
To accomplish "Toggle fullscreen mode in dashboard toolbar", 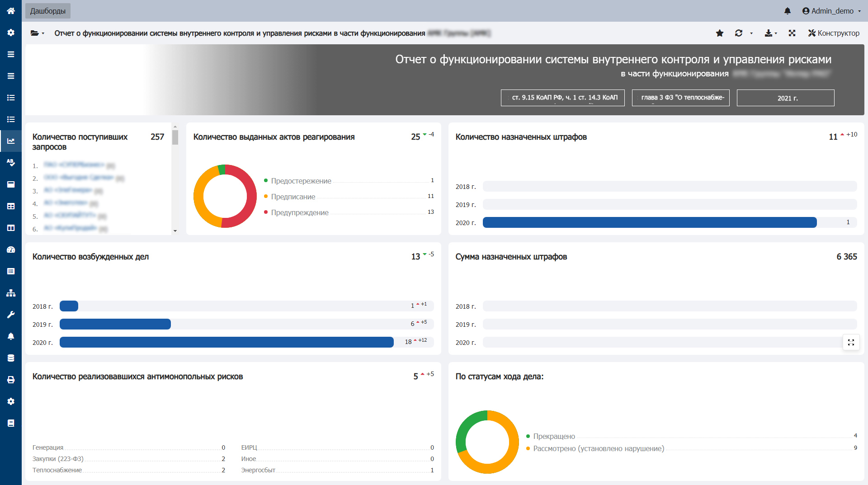I will pos(792,33).
